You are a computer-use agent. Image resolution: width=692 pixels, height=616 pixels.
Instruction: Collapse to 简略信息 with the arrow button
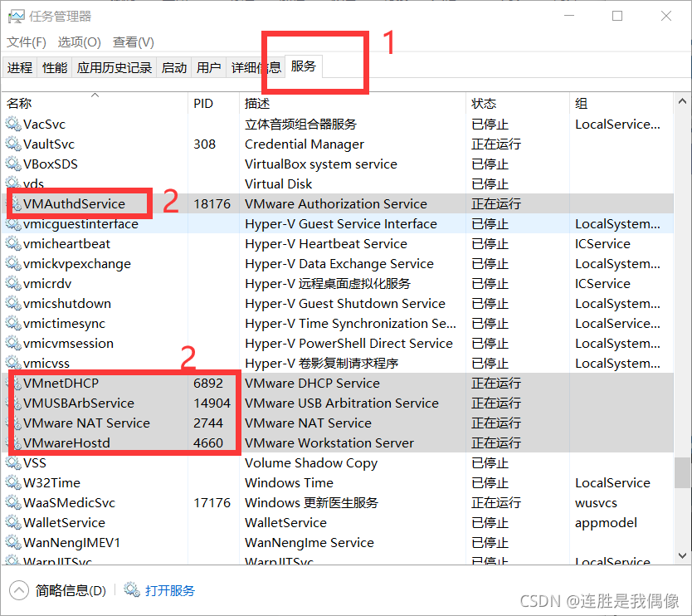coord(19,590)
